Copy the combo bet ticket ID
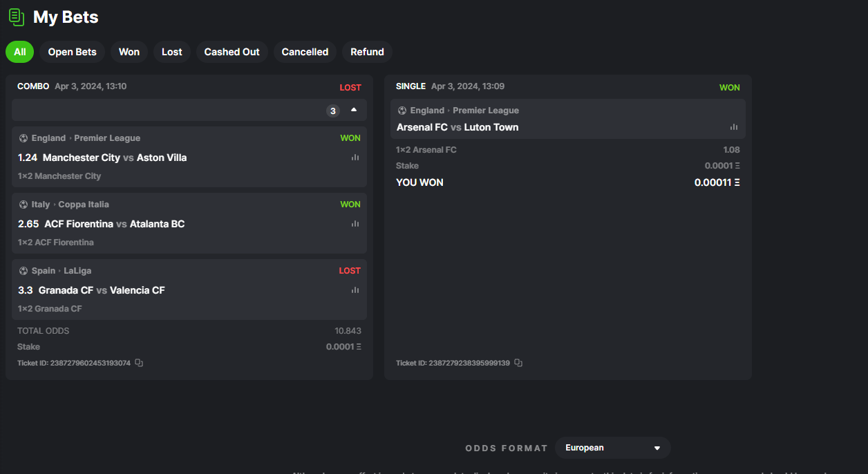This screenshot has height=474, width=868. tap(139, 363)
